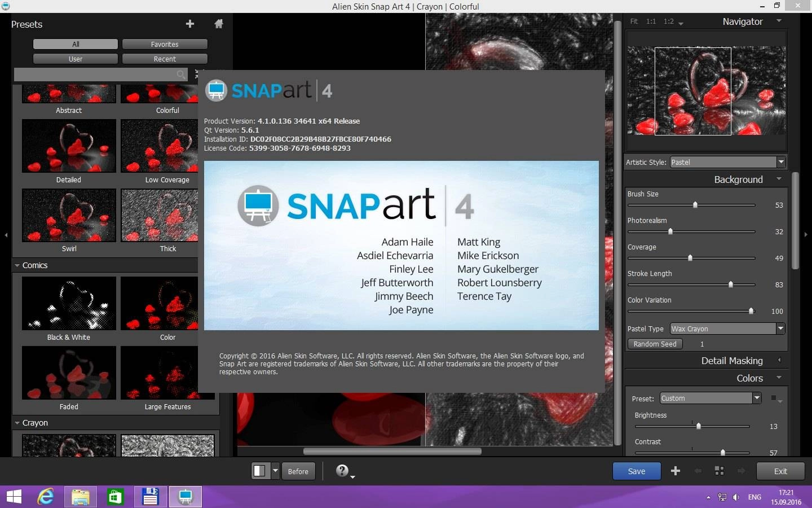This screenshot has height=508, width=812.
Task: Click the Navigator preview image
Action: tap(706, 91)
